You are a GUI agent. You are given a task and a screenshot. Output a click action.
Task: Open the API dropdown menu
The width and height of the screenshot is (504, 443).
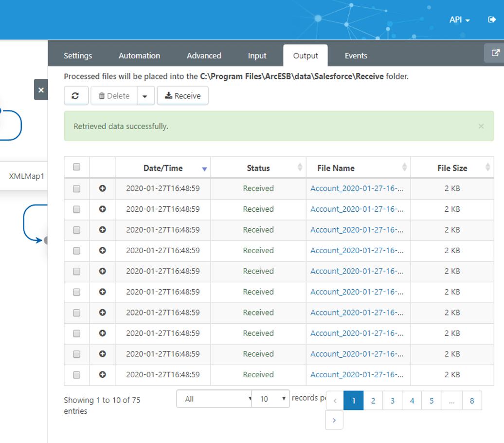[x=459, y=20]
